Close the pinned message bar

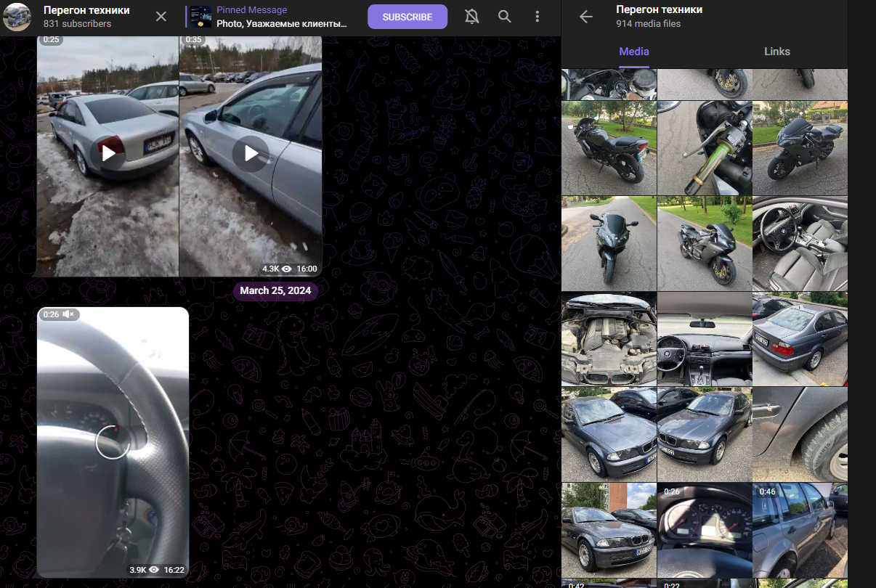pyautogui.click(x=161, y=17)
